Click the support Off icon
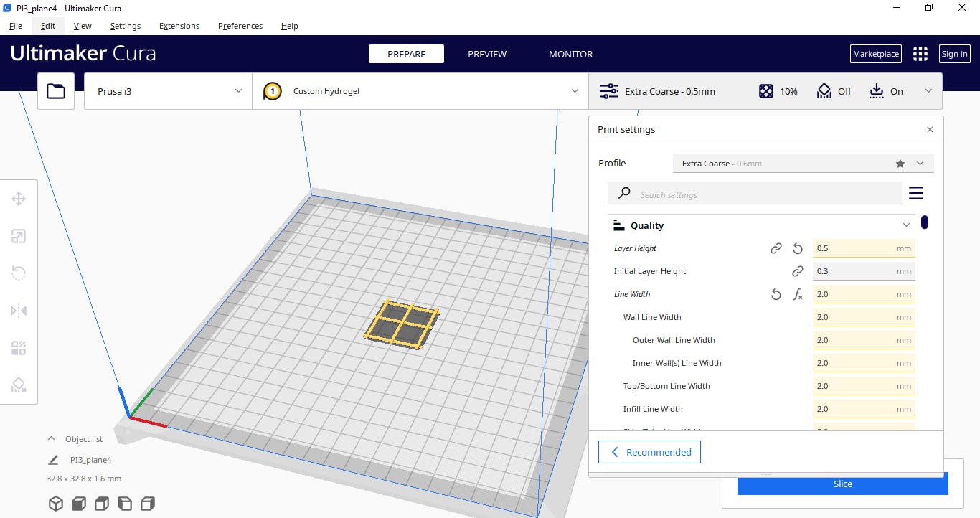 pos(824,91)
